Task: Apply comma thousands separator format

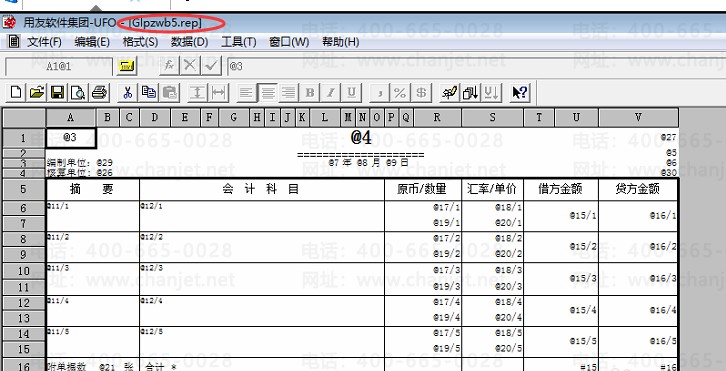Action: [x=380, y=92]
